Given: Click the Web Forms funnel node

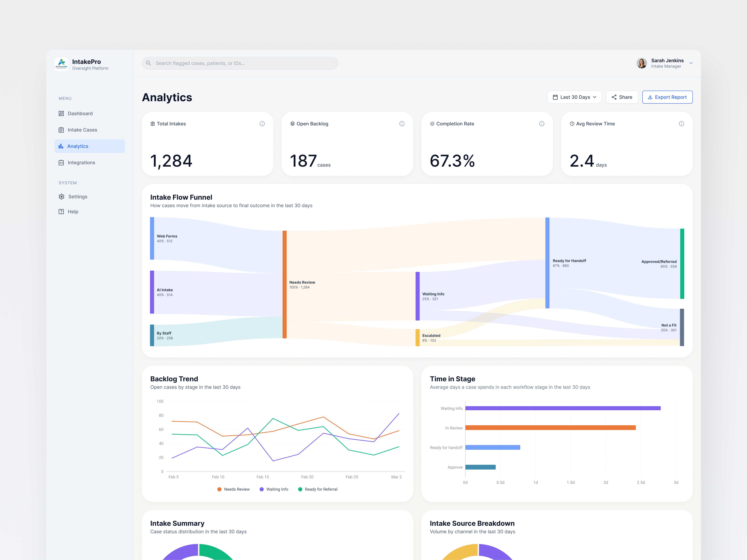Looking at the screenshot, I should (152, 238).
